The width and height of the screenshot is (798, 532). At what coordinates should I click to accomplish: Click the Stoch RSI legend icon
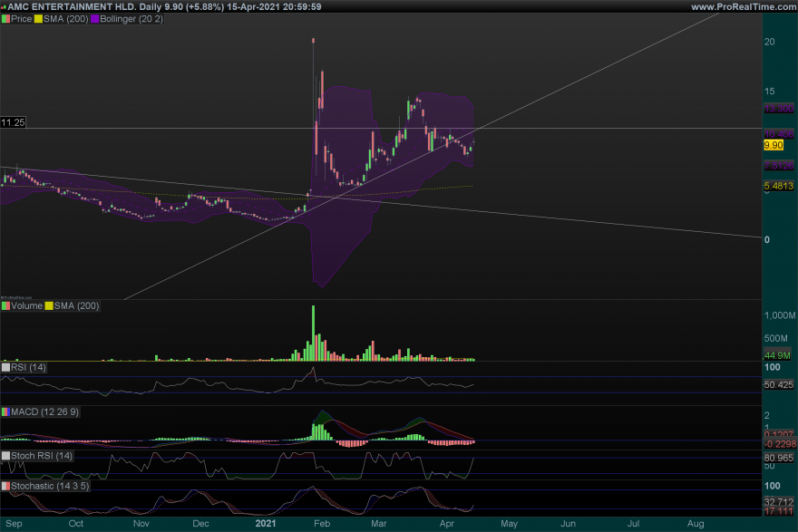click(5, 455)
